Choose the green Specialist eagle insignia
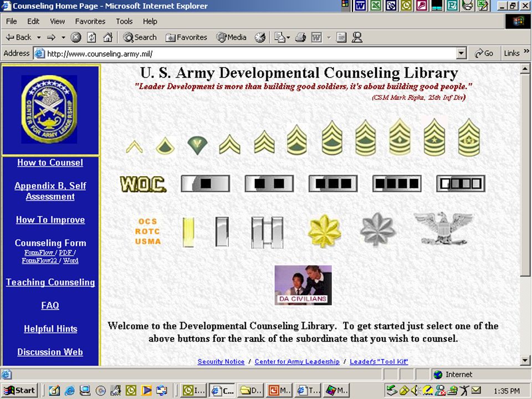The image size is (532, 399). [x=197, y=145]
